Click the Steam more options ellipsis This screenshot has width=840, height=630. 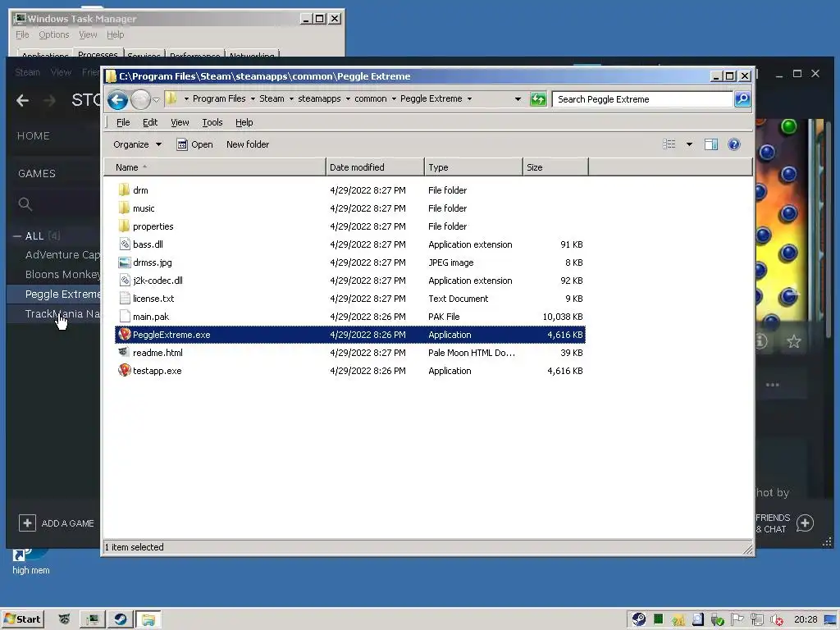(773, 385)
